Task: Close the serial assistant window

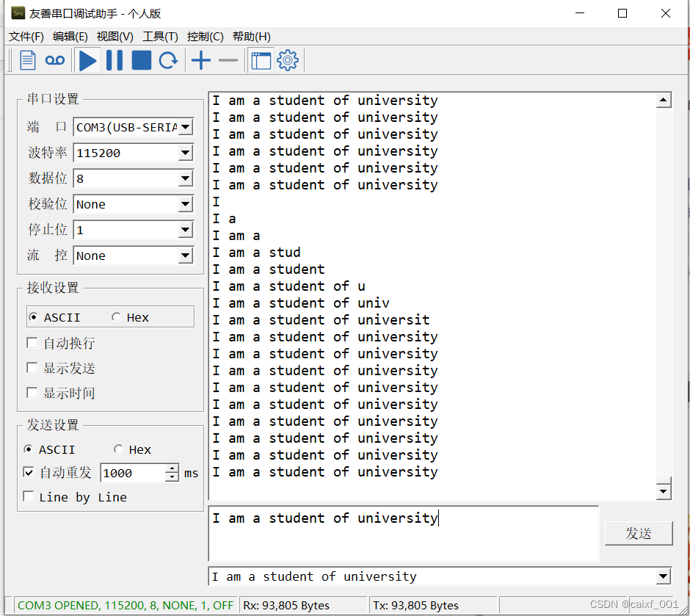Action: coord(665,13)
